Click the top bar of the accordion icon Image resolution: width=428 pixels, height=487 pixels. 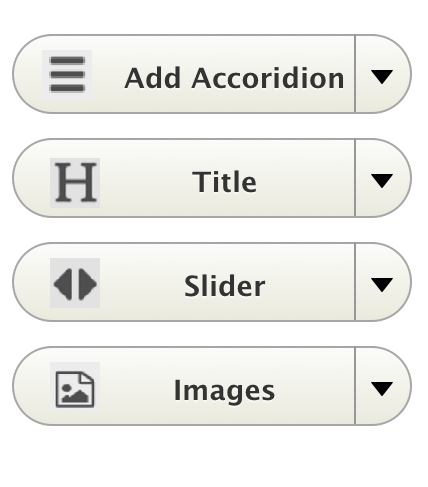point(67,60)
